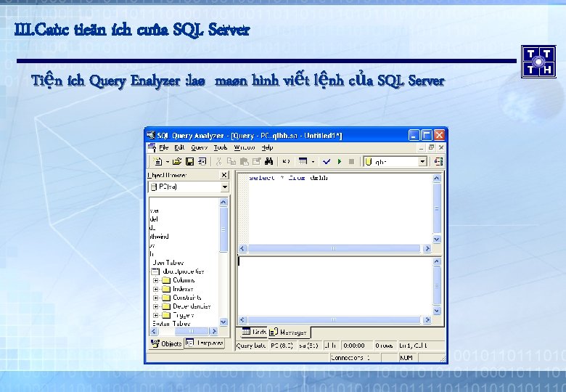The image size is (566, 392).
Task: Restore the inner query window
Action: tap(431, 147)
